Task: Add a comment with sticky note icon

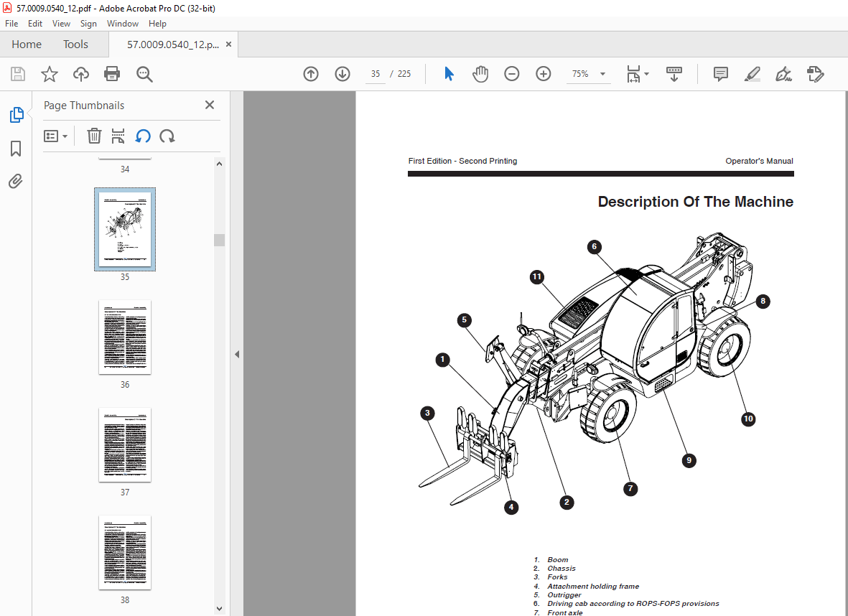Action: coord(720,73)
